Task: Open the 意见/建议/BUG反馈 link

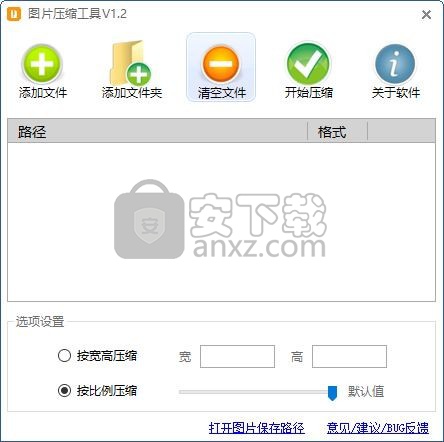Action: (x=378, y=428)
